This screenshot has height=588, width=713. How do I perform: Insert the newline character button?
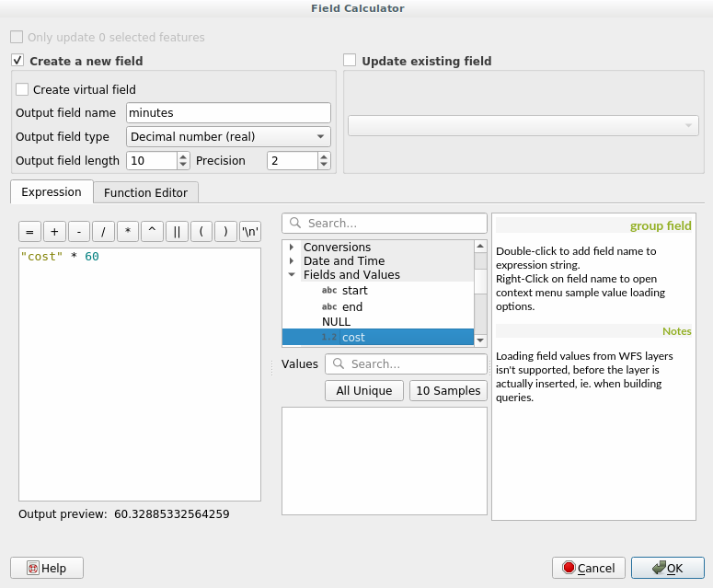249,232
